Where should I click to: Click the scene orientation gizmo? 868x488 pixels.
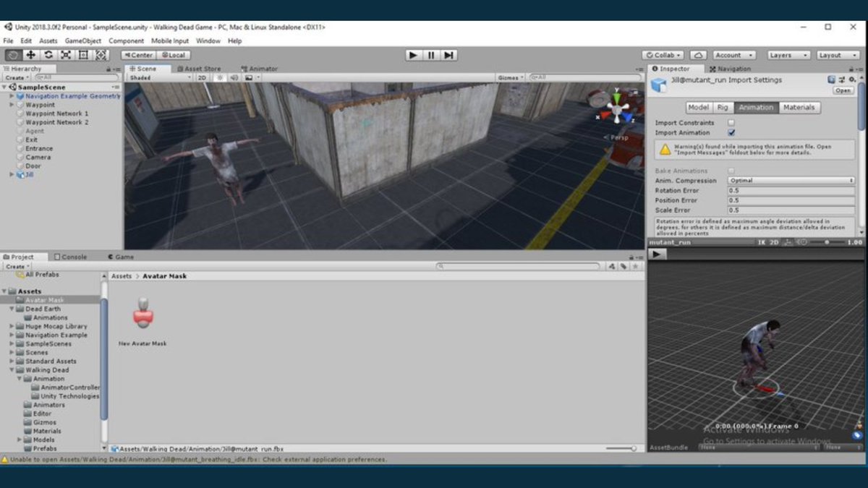point(617,108)
